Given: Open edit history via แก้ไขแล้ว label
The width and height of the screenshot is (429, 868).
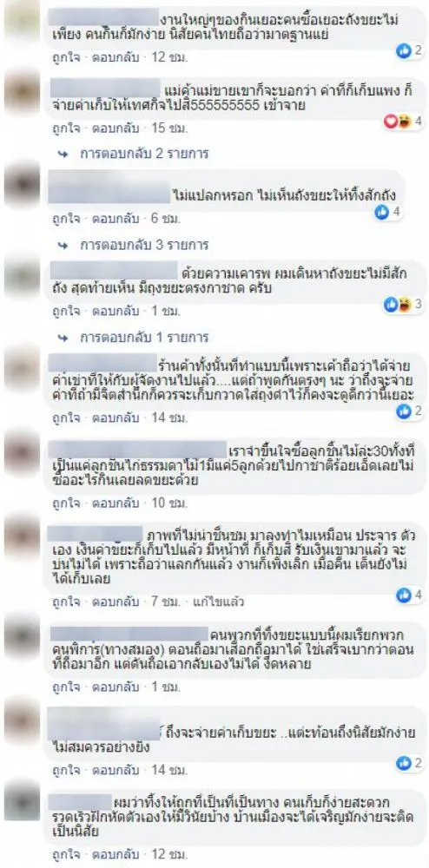Looking at the screenshot, I should click(x=210, y=601).
